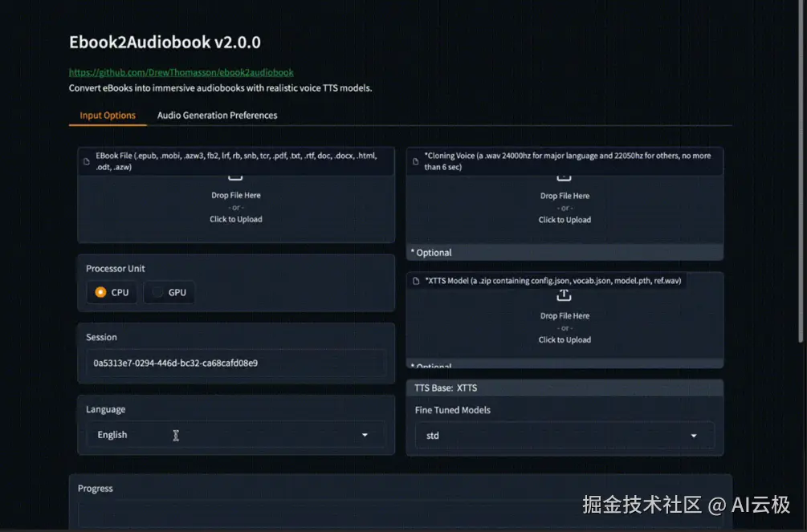This screenshot has height=532, width=807.
Task: Open the ebook2audiobook GitHub link
Action: 181,72
